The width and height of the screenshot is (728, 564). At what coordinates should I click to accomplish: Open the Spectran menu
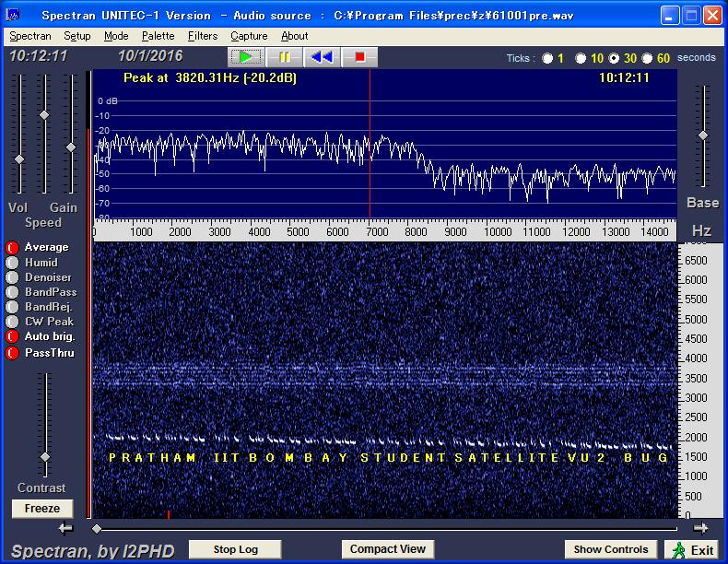tap(30, 36)
